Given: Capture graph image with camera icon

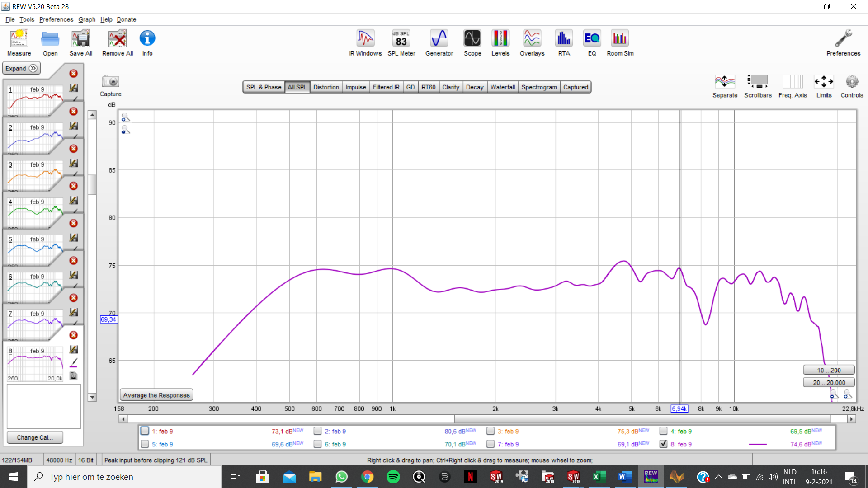Looking at the screenshot, I should click(x=111, y=82).
